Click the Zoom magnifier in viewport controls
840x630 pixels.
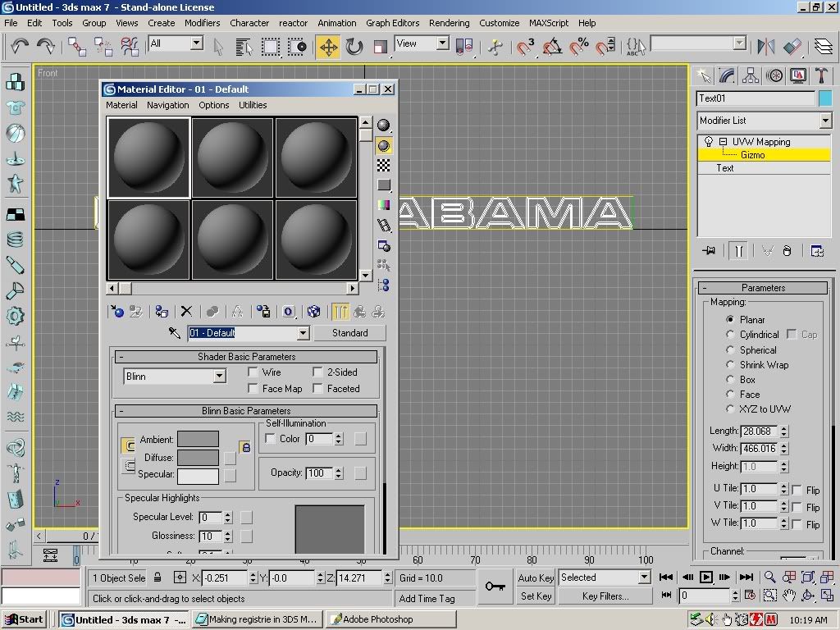point(769,577)
